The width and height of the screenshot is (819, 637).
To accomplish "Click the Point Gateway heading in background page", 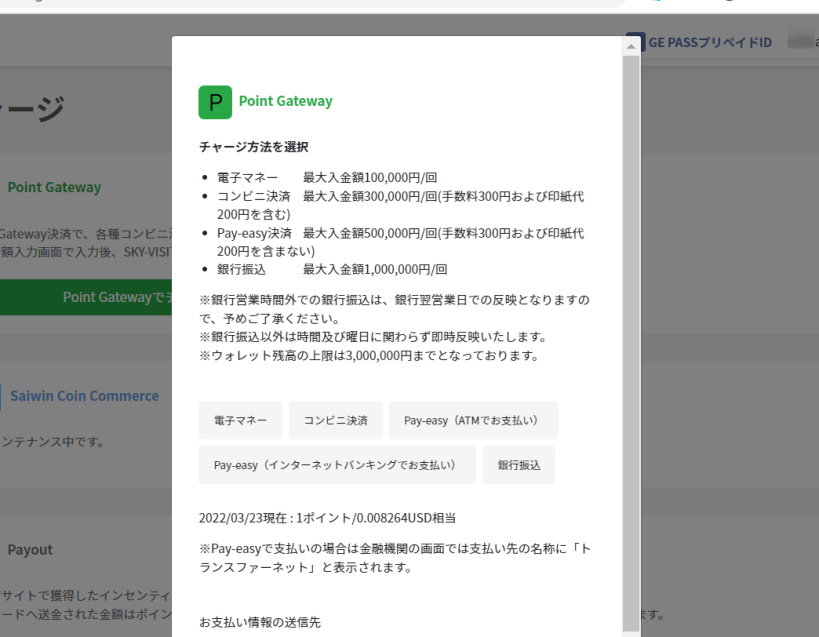I will point(54,187).
